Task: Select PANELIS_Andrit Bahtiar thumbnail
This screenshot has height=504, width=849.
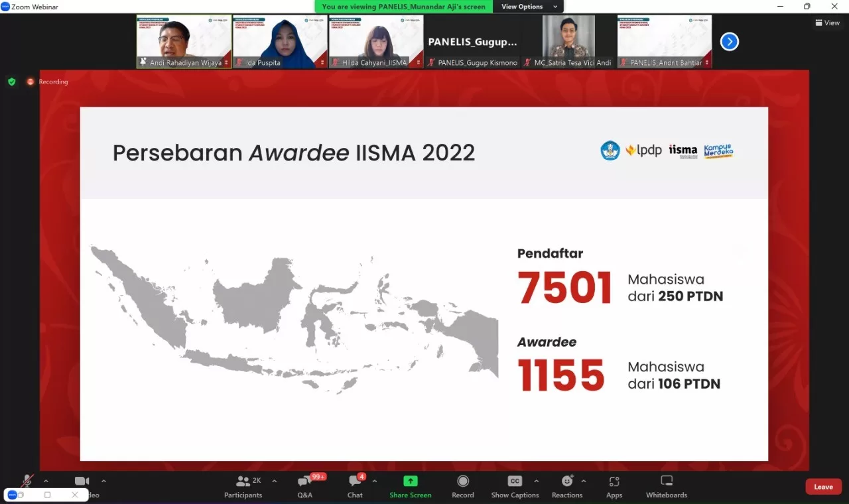Action: click(x=665, y=41)
